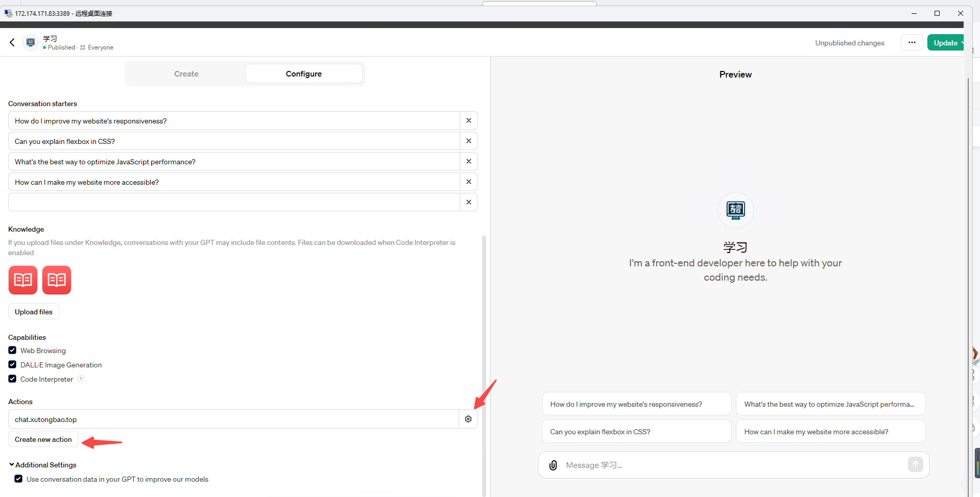Uncheck use conversation data checkbox
980x497 pixels.
[18, 479]
